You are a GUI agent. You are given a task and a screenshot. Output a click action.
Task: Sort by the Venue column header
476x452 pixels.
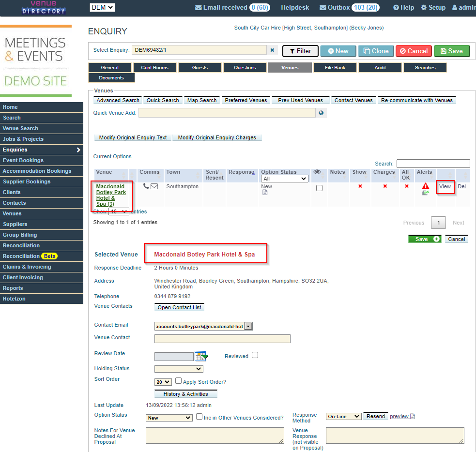click(x=111, y=175)
